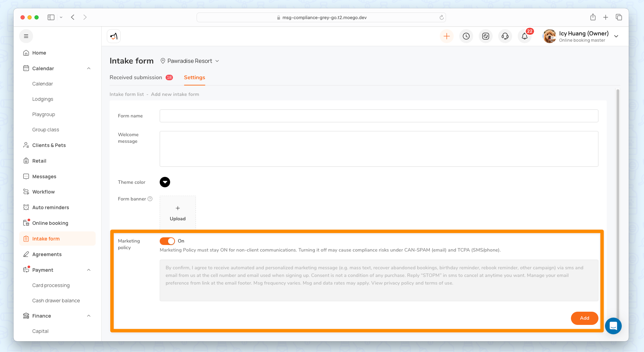The image size is (644, 352).
Task: Collapse the Calendar sidebar section
Action: pyautogui.click(x=89, y=68)
